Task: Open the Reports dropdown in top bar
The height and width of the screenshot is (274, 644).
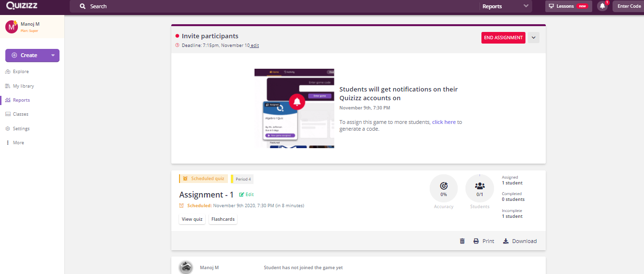Action: [x=505, y=6]
